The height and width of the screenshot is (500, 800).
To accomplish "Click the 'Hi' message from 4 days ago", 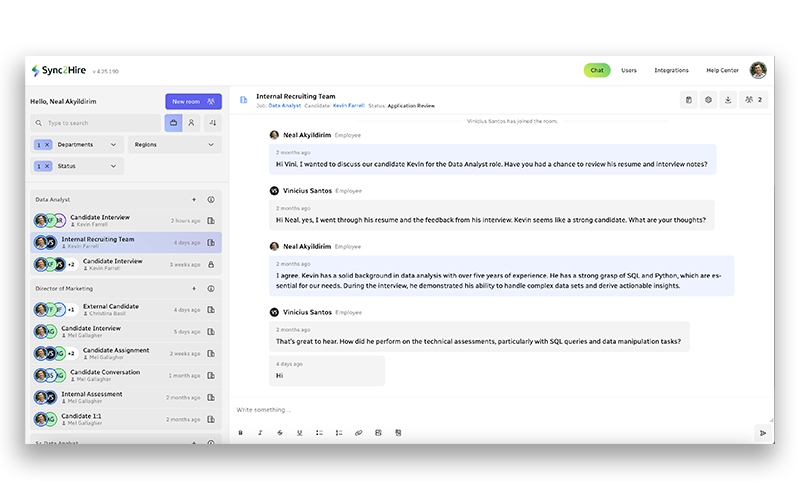I will pos(327,371).
